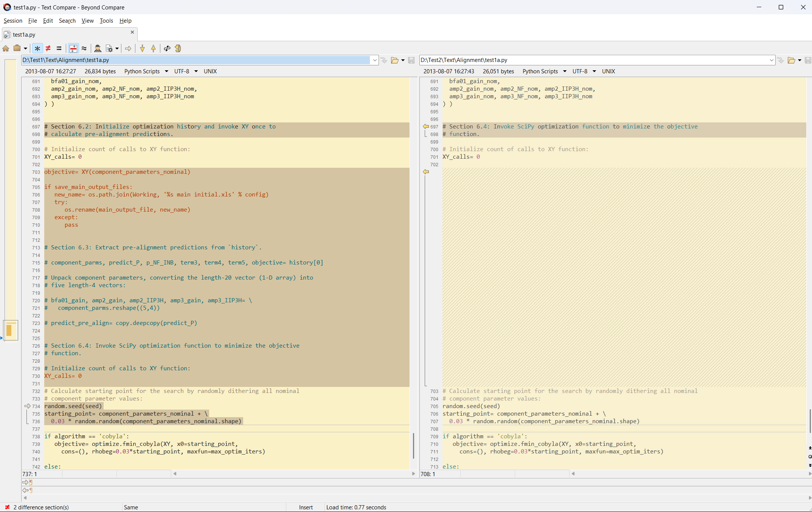Image resolution: width=812 pixels, height=512 pixels.
Task: Click left line 701 'XY_calls= 0'
Action: point(63,157)
